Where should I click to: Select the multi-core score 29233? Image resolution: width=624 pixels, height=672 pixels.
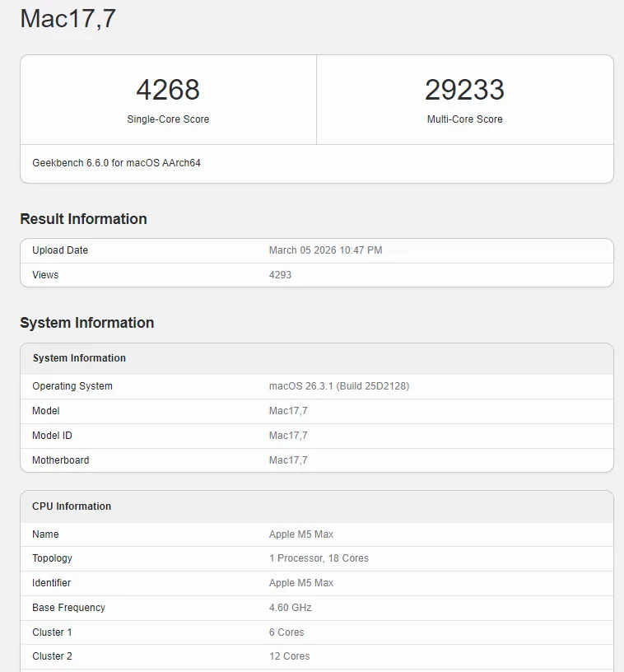point(464,90)
